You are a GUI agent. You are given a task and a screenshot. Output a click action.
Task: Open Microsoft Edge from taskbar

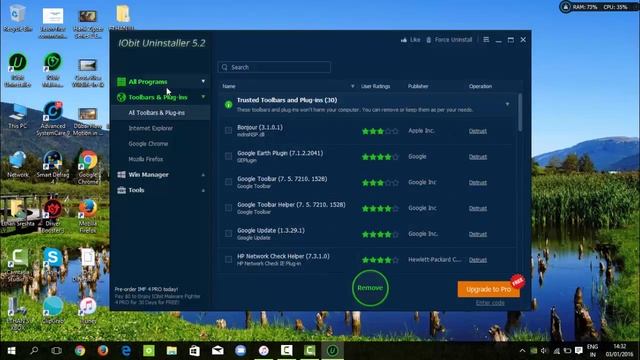[x=126, y=351]
